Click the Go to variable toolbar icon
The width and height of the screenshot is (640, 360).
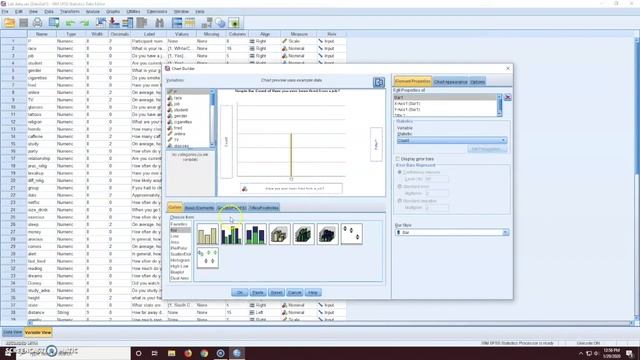point(114,23)
